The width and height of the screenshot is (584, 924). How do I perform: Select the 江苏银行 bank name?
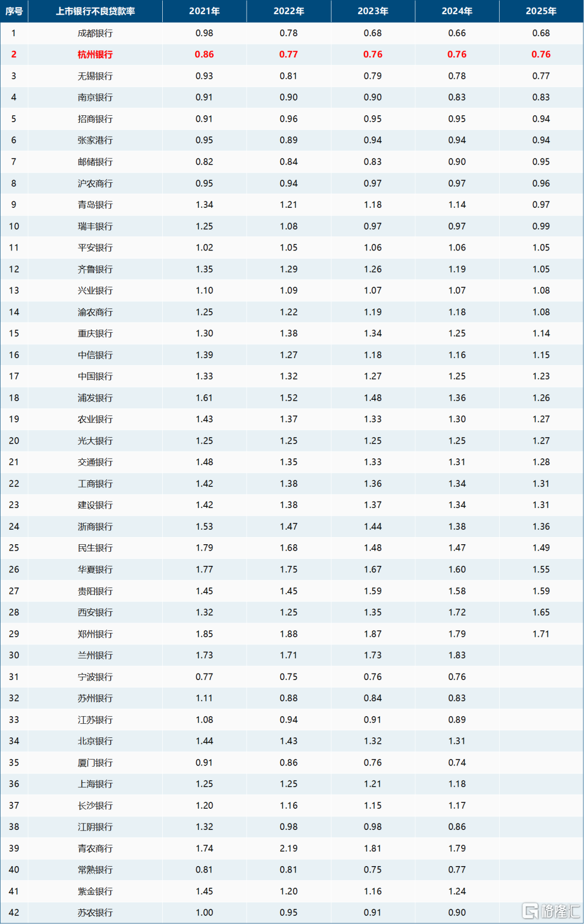point(95,720)
